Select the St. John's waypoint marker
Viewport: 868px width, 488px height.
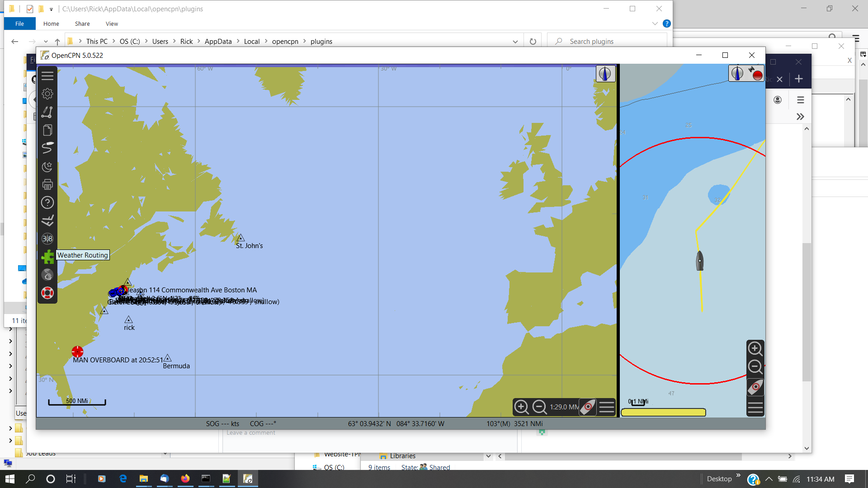pyautogui.click(x=241, y=238)
